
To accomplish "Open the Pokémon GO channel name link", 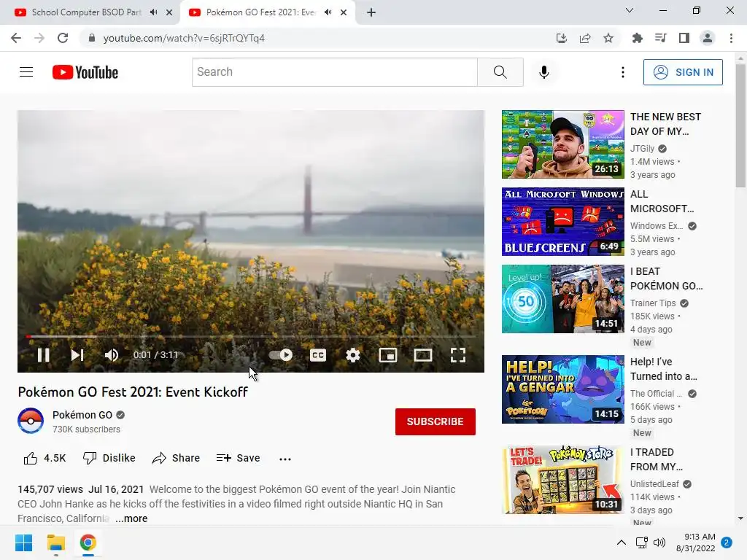I will pos(82,415).
